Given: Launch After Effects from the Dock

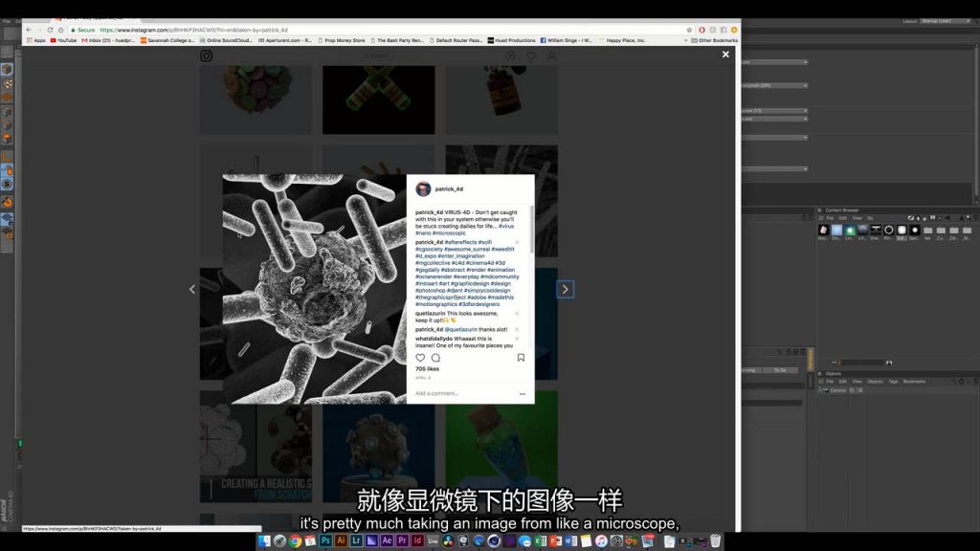Looking at the screenshot, I should click(387, 541).
